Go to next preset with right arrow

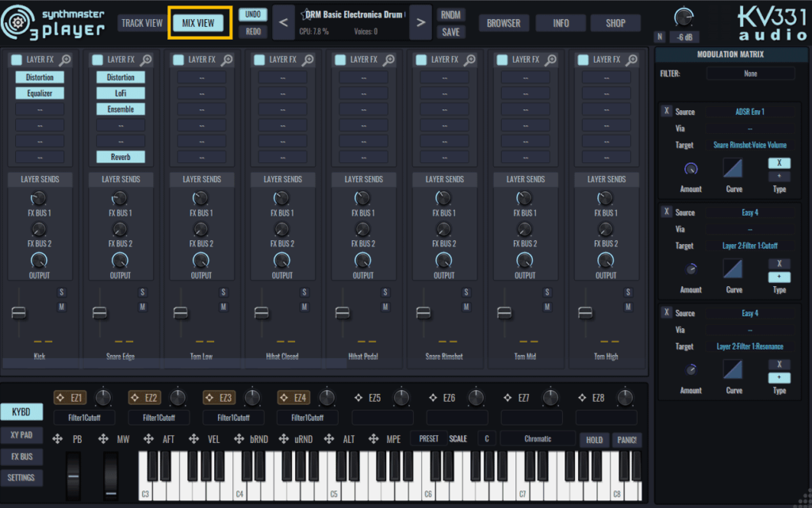coord(420,23)
